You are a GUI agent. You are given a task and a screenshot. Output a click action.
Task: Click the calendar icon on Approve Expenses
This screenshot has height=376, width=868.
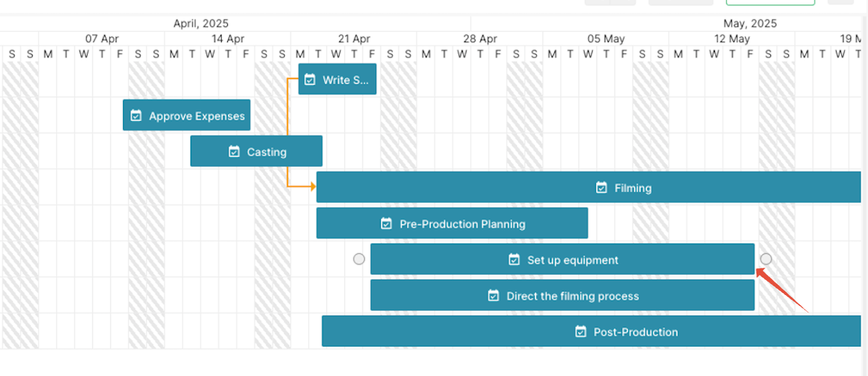coord(136,116)
